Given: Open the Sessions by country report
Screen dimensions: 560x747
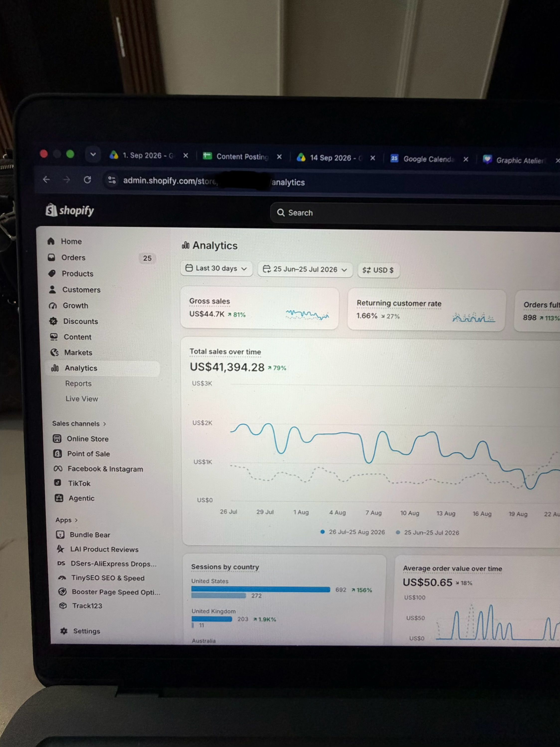Looking at the screenshot, I should (x=225, y=567).
